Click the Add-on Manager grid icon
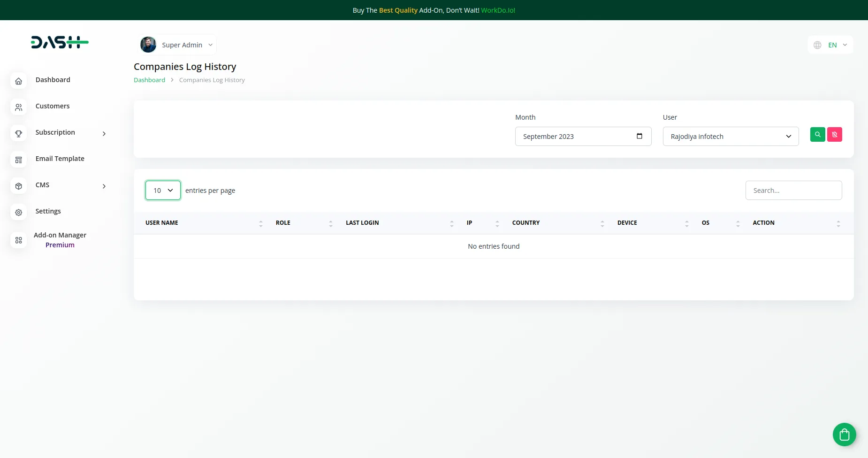 [19, 240]
